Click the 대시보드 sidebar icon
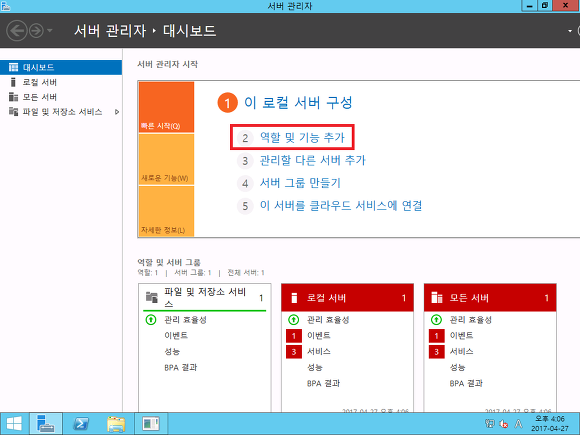 [x=13, y=67]
